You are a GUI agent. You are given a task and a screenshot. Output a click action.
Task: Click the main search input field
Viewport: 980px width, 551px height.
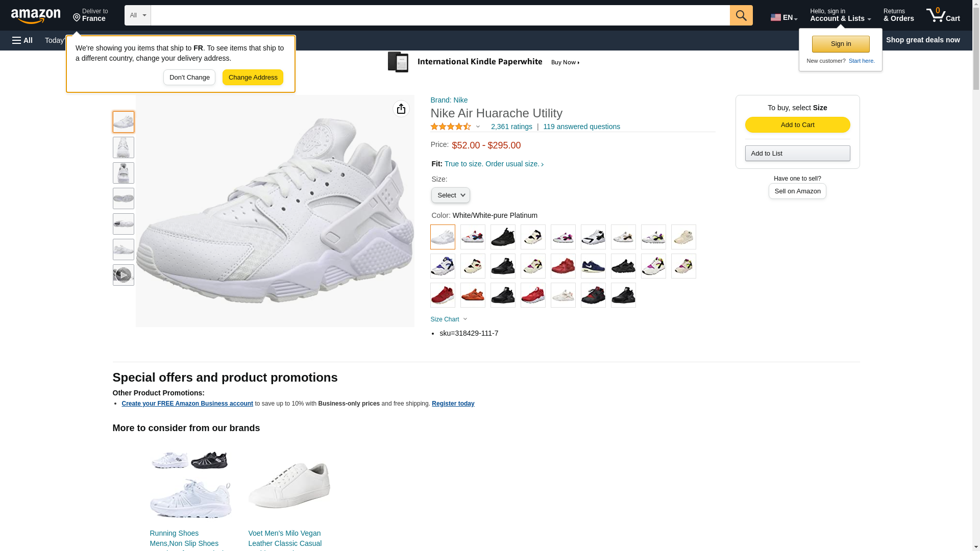[440, 15]
